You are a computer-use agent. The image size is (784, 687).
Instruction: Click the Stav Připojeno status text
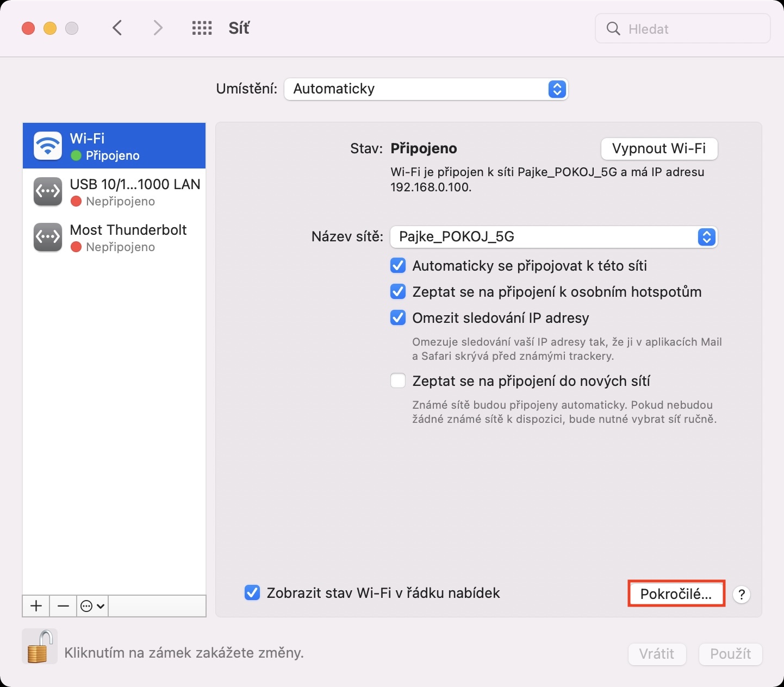[x=424, y=148]
